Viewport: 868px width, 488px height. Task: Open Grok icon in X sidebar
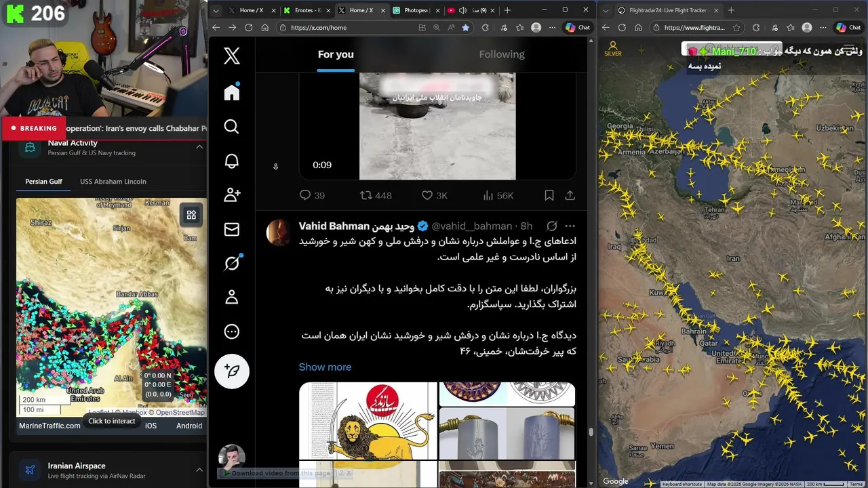232,263
